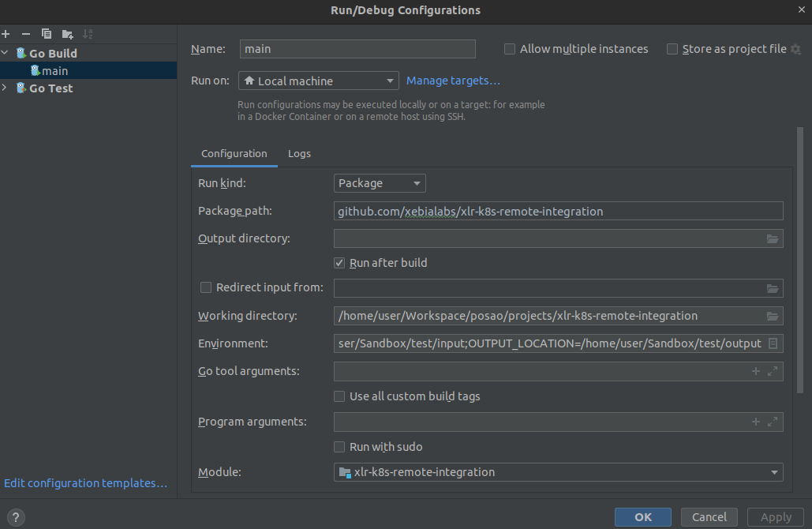Switch to the Configuration tab

click(234, 154)
